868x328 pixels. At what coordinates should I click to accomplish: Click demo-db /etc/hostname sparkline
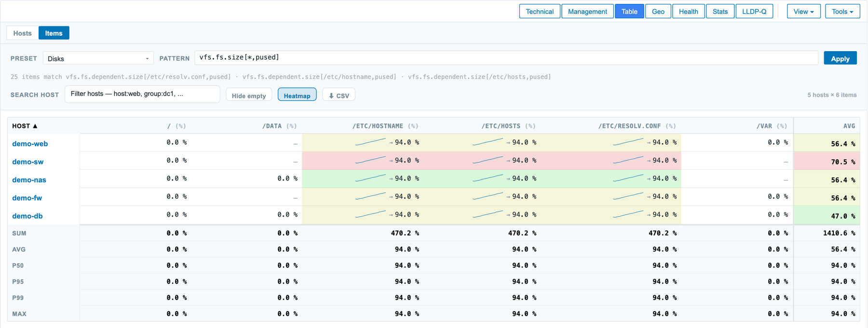click(370, 214)
